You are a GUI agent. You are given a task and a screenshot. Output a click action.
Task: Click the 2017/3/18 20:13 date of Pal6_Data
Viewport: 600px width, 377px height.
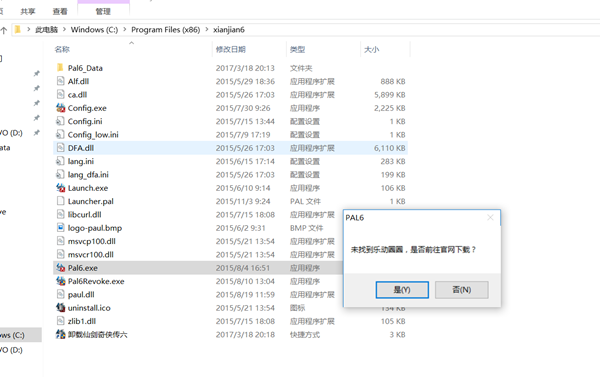pyautogui.click(x=245, y=68)
